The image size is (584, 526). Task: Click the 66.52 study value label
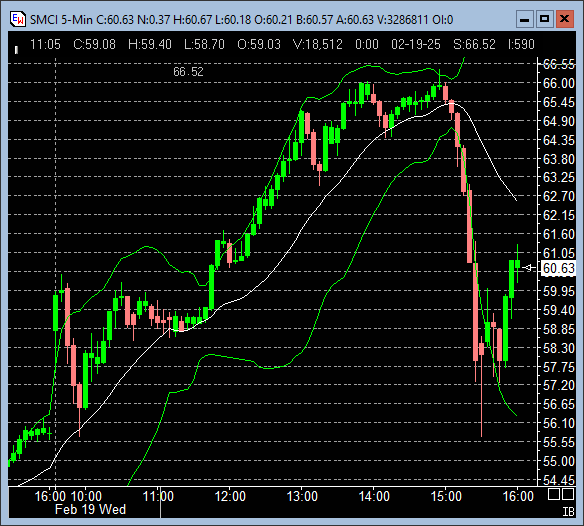tap(188, 72)
